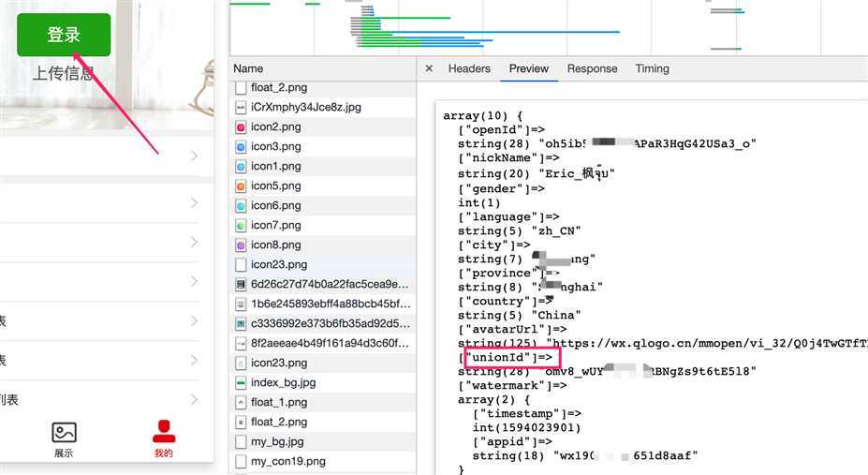Click the "China" country value

coord(556,315)
